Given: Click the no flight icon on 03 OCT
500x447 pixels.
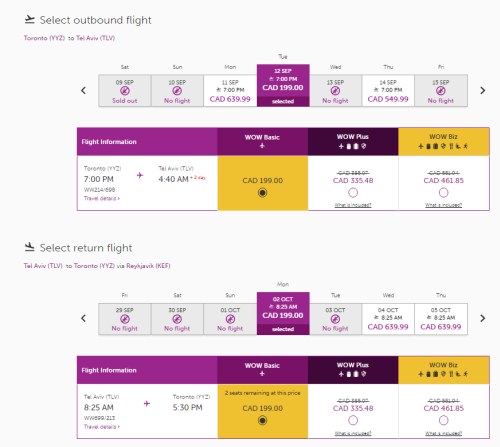Looking at the screenshot, I should (335, 319).
